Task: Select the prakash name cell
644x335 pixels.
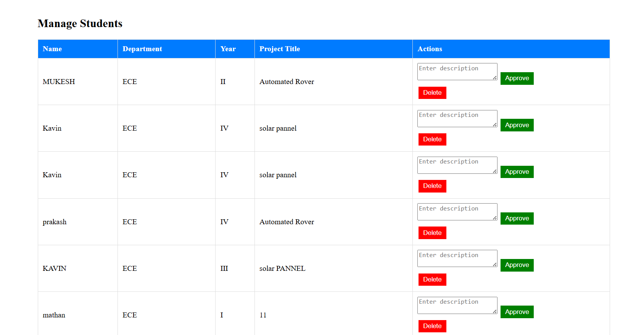Action: coord(78,222)
